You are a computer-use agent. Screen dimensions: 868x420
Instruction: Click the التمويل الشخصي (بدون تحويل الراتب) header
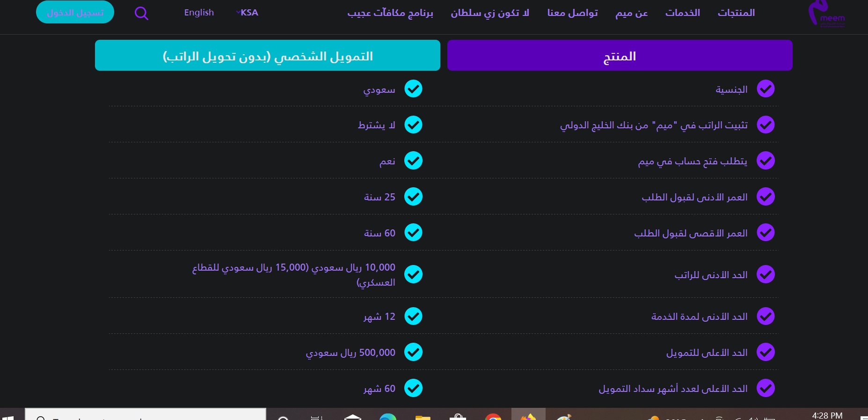tap(268, 55)
